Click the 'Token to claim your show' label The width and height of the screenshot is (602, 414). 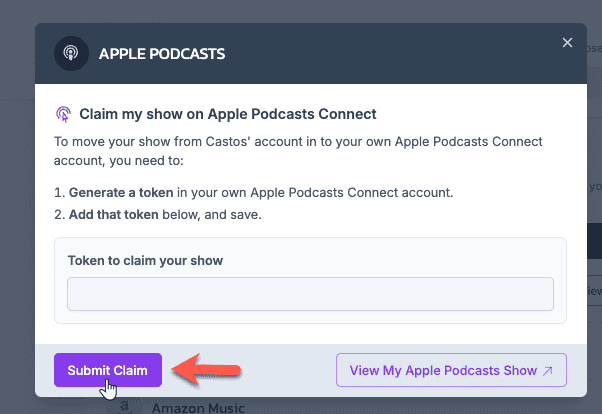145,260
